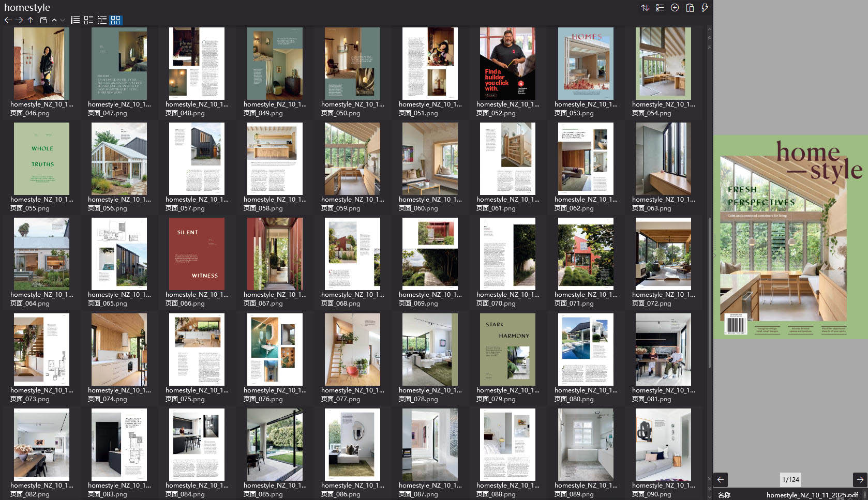
Task: Click the circled plus add icon
Action: [x=675, y=8]
